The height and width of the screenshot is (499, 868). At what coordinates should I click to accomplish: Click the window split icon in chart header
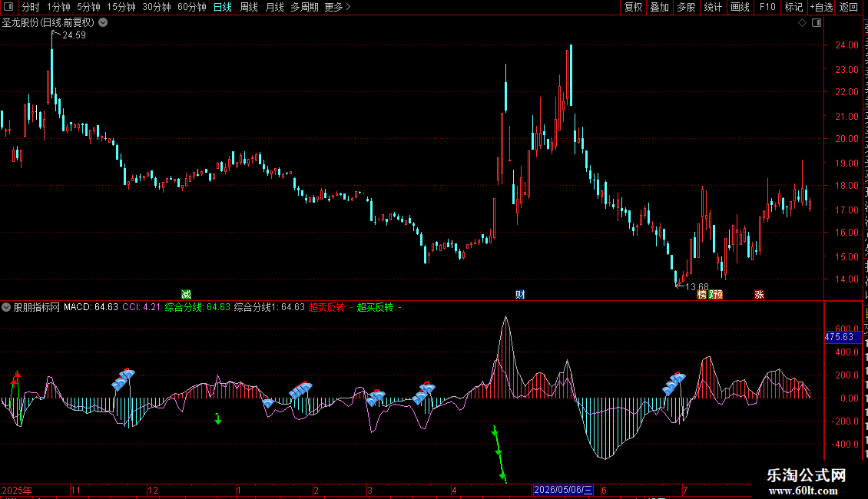pos(817,23)
